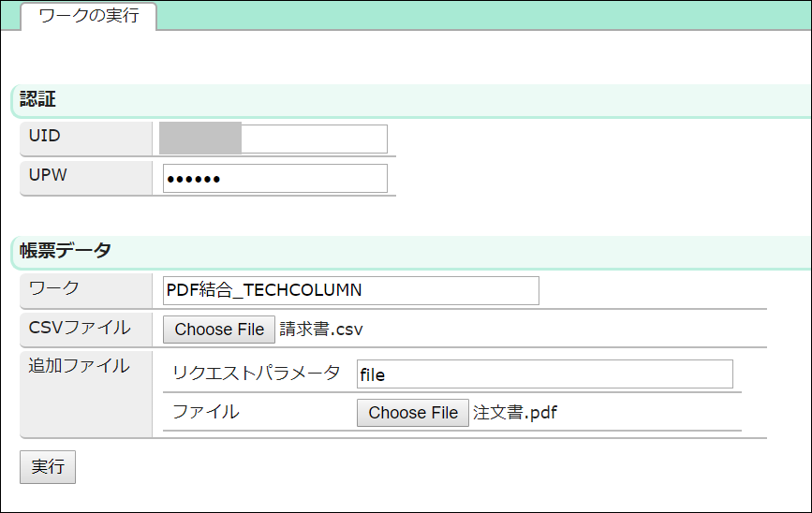Click the teal header bar beside the tab
The image size is (812, 513).
pos(468,15)
